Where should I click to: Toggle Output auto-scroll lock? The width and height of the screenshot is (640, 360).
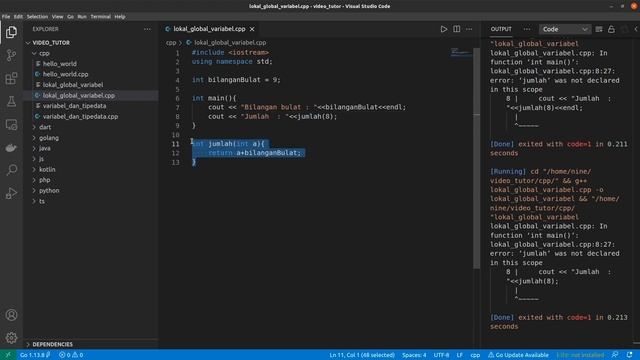pyautogui.click(x=611, y=29)
